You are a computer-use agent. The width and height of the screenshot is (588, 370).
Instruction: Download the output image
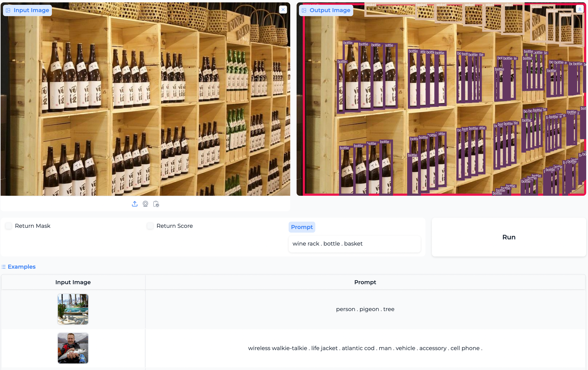[579, 9]
